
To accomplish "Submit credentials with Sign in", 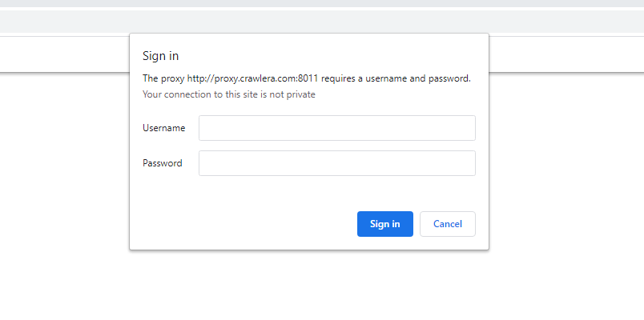I will pyautogui.click(x=384, y=224).
